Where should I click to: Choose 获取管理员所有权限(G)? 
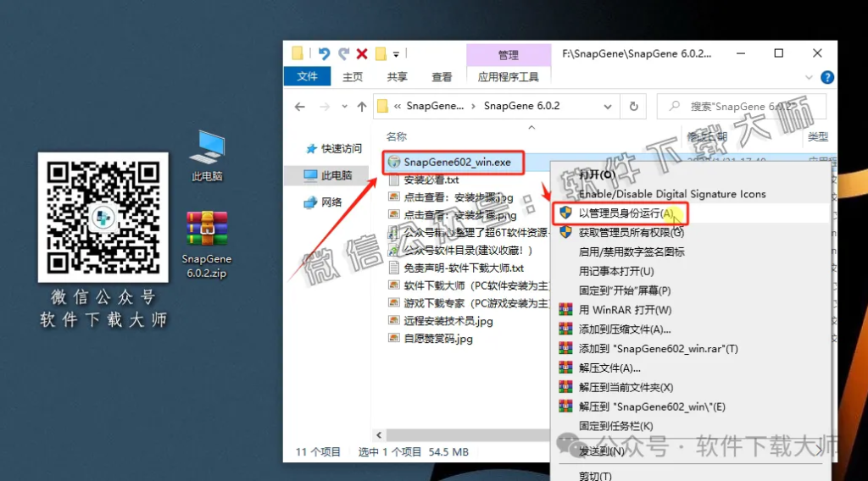click(x=631, y=233)
